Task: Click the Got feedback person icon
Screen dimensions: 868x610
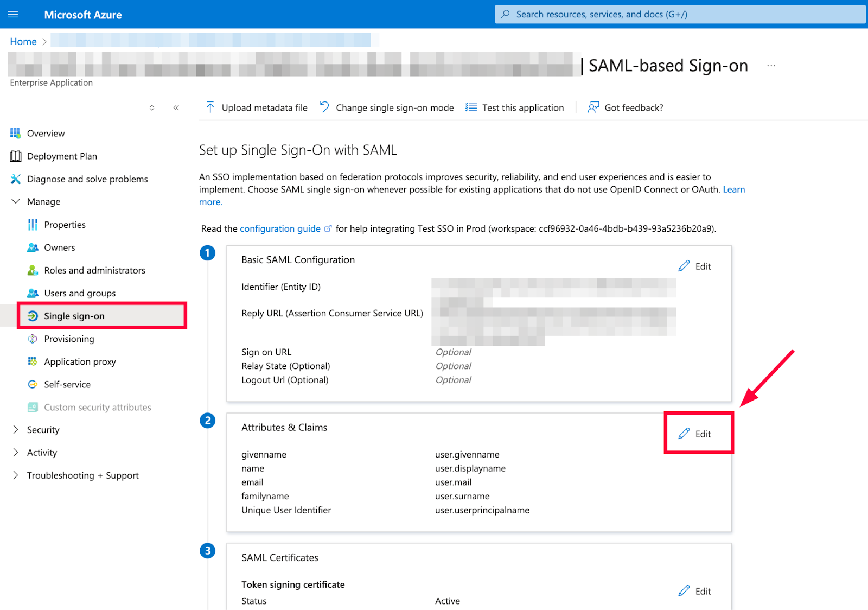Action: 593,107
